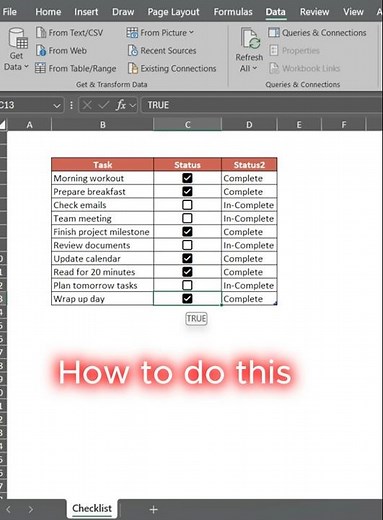This screenshot has height=520, width=383.
Task: Click the formula bar Enter checkmark
Action: (104, 105)
